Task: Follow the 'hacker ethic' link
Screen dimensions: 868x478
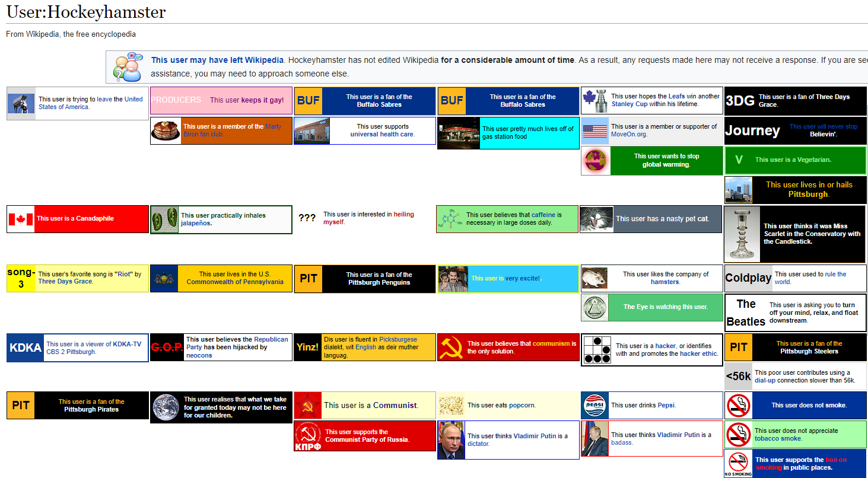Action: 698,353
